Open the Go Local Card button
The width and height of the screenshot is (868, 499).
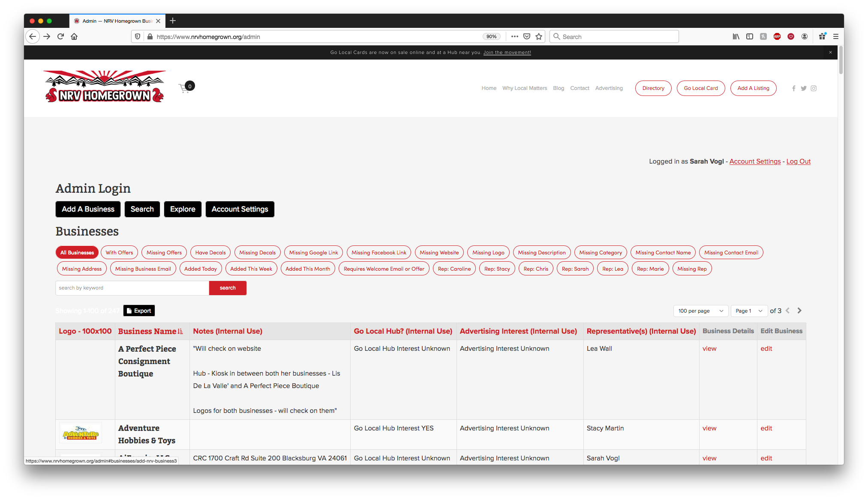pos(701,88)
